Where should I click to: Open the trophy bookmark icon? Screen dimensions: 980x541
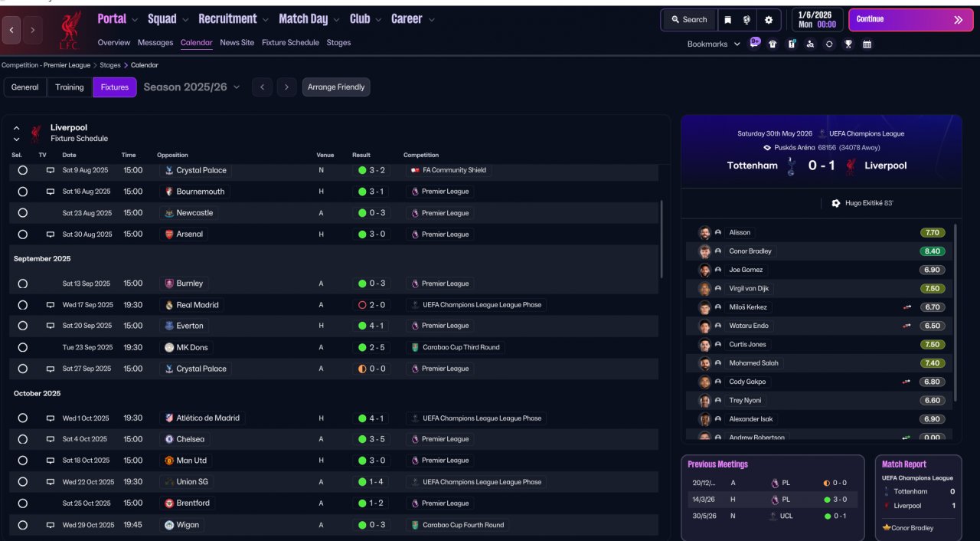pyautogui.click(x=848, y=44)
